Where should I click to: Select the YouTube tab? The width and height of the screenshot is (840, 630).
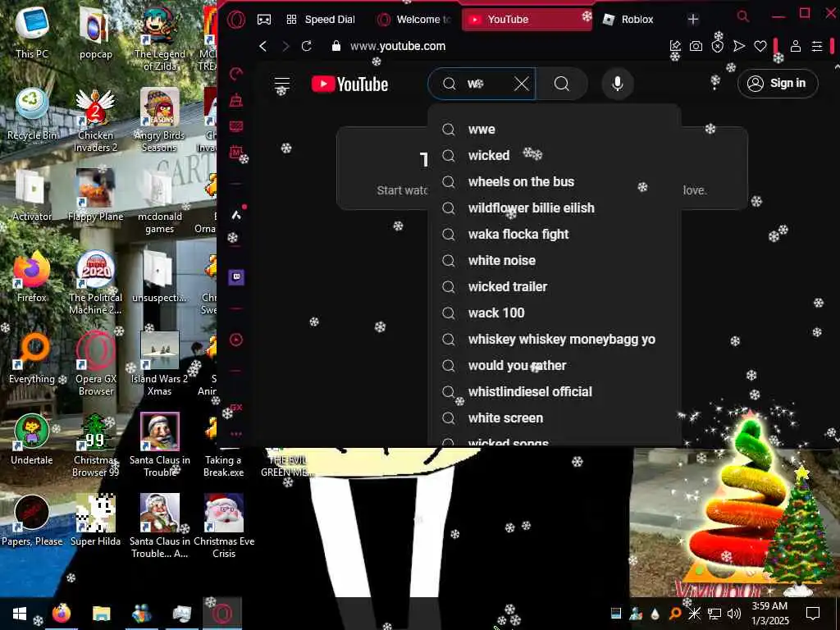[527, 20]
